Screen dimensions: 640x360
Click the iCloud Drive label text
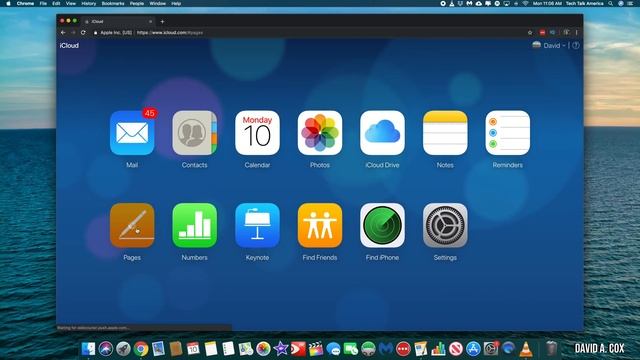point(382,165)
